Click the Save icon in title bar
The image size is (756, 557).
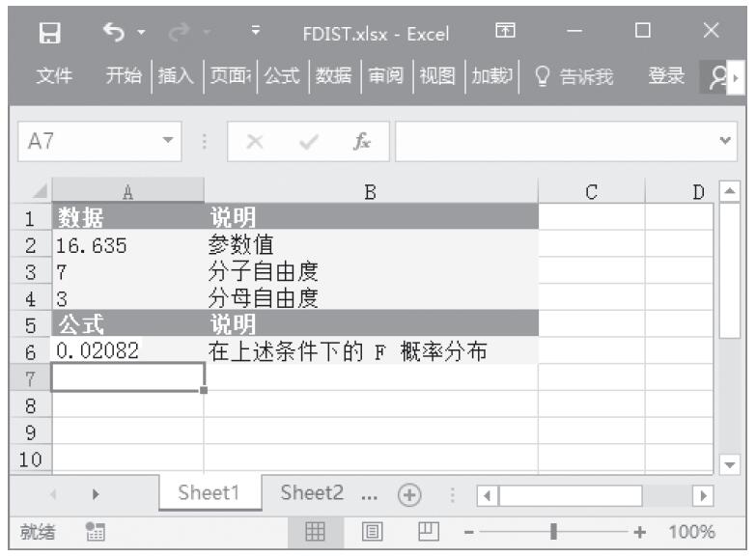click(x=43, y=34)
